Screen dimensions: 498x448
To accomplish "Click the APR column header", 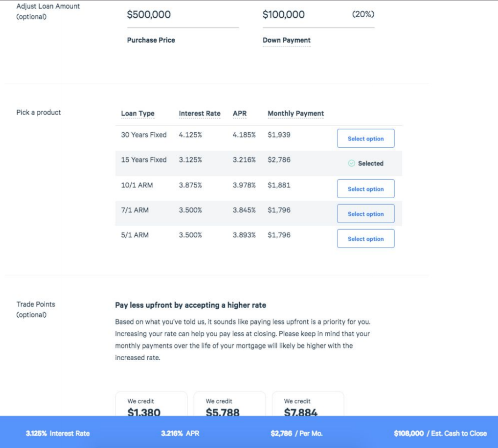I will click(x=239, y=114).
